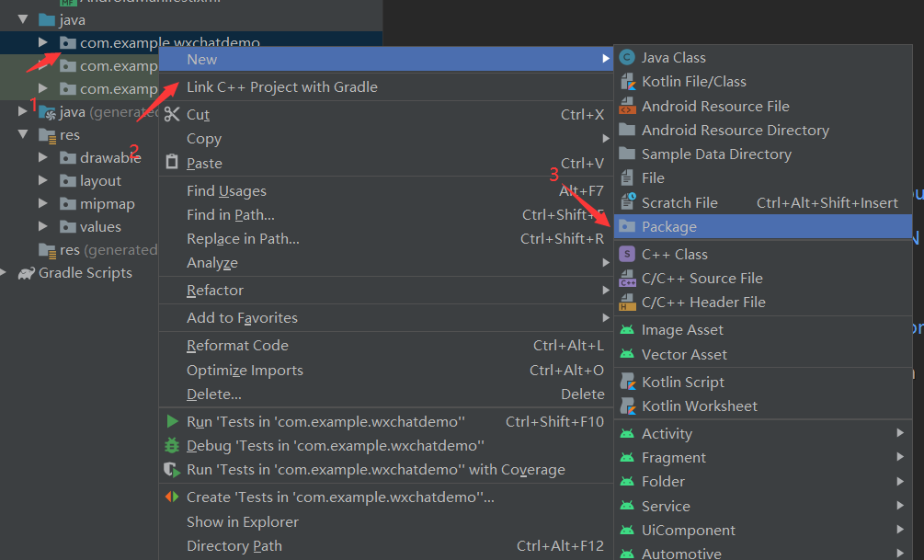Image resolution: width=924 pixels, height=560 pixels.
Task: Click the Kotlin Worksheet icon
Action: pos(628,406)
